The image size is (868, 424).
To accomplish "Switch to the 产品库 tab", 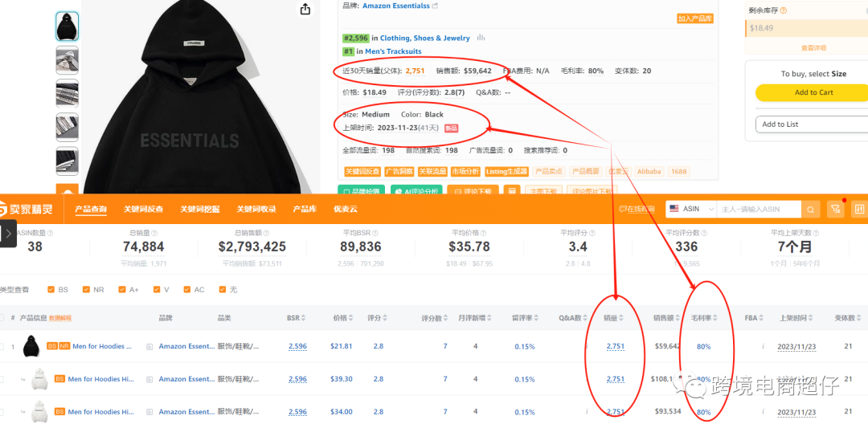I will click(x=305, y=209).
